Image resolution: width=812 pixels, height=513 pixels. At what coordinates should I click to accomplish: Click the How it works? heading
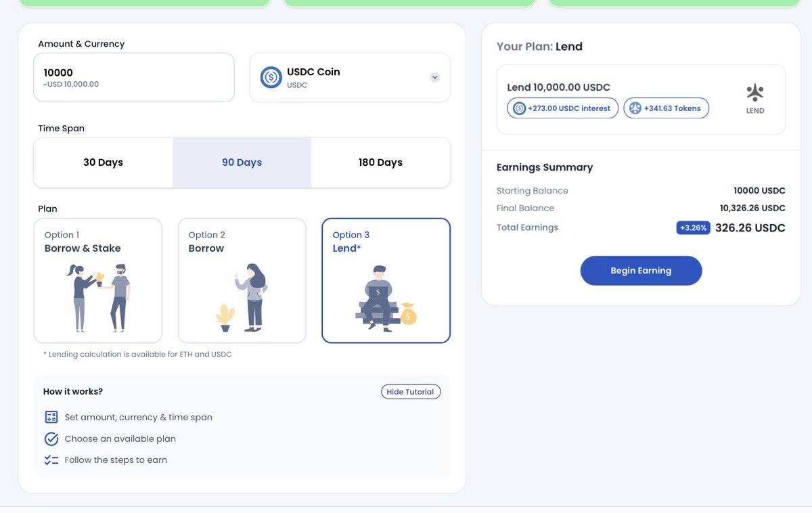pyautogui.click(x=73, y=392)
